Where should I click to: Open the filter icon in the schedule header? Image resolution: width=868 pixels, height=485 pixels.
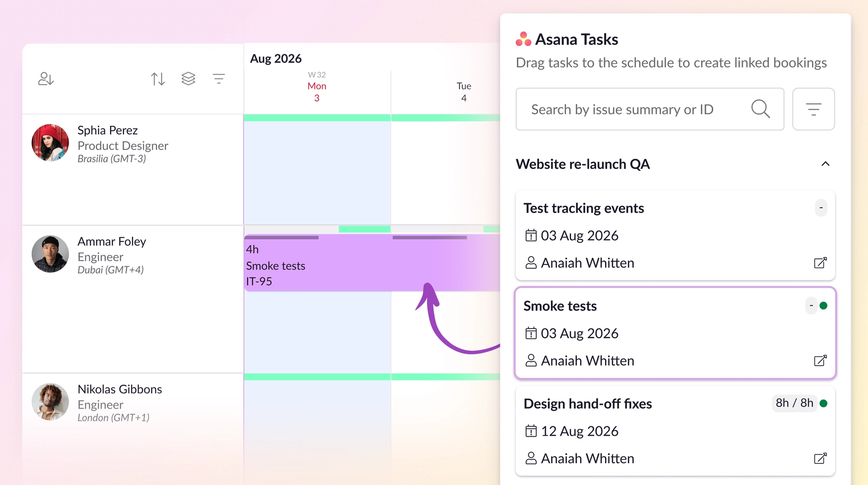pos(219,78)
